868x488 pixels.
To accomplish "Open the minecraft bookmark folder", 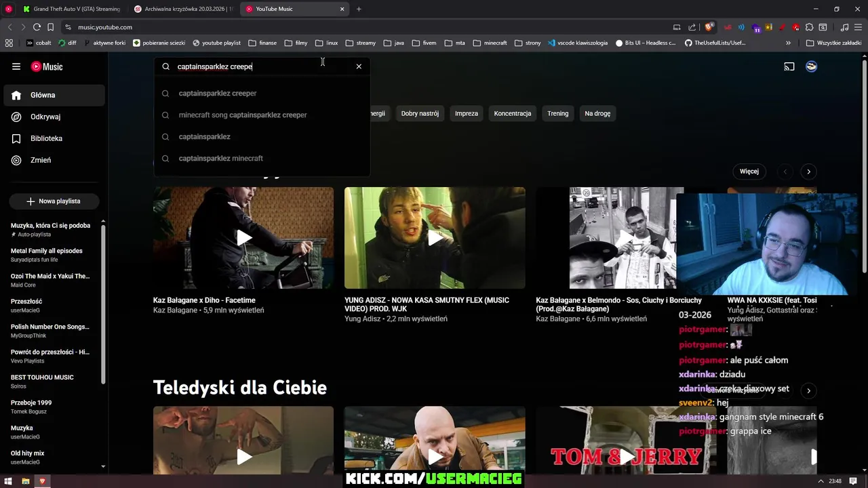I will (x=490, y=43).
